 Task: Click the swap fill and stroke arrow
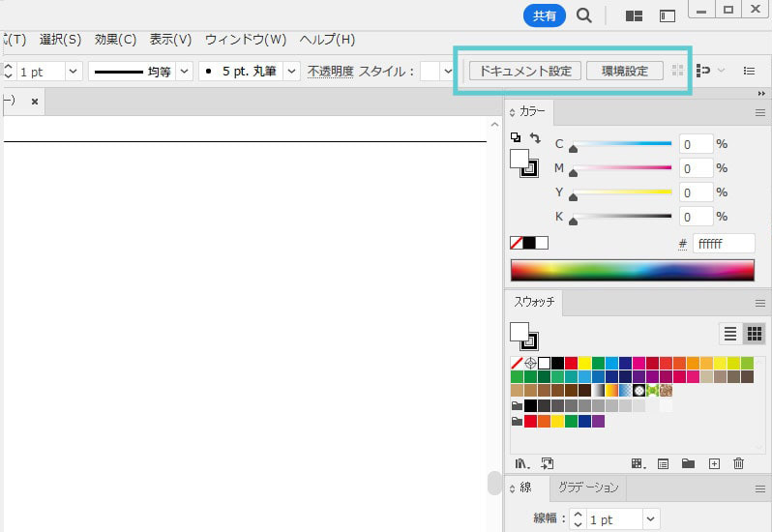[x=535, y=138]
